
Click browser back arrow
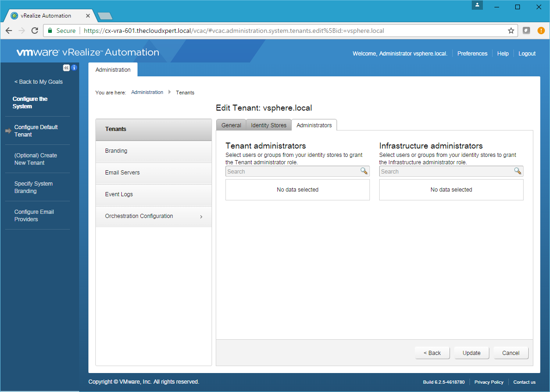coord(9,31)
